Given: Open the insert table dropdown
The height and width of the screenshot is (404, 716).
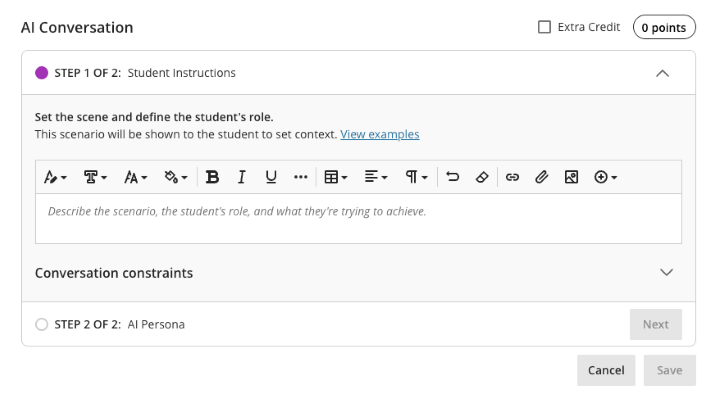Looking at the screenshot, I should pos(336,177).
